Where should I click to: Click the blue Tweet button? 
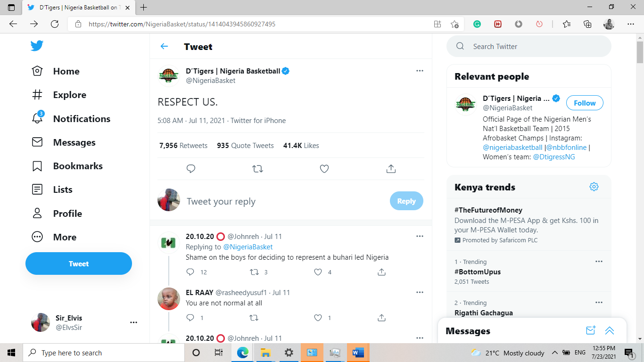point(79,263)
